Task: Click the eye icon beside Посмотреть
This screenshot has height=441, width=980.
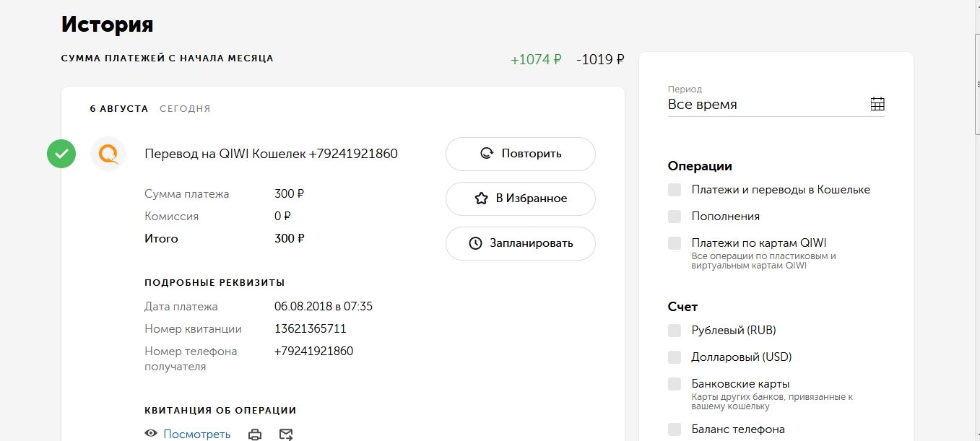Action: (151, 434)
